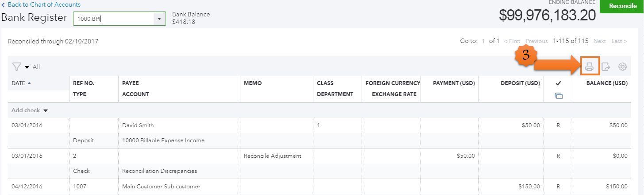This screenshot has height=195, width=644.
Task: Click the export register icon
Action: coord(606,67)
